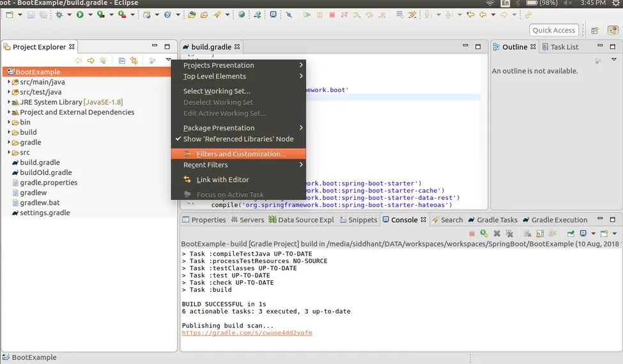623x364 pixels.
Task: Close the Console view tab
Action: [x=424, y=220]
